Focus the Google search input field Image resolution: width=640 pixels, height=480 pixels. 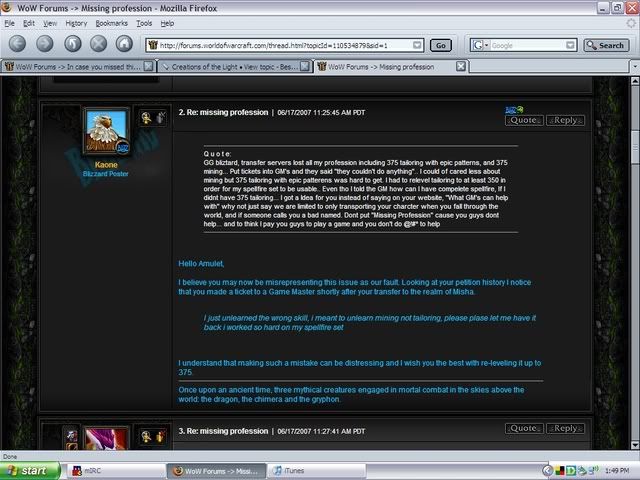[x=528, y=45]
